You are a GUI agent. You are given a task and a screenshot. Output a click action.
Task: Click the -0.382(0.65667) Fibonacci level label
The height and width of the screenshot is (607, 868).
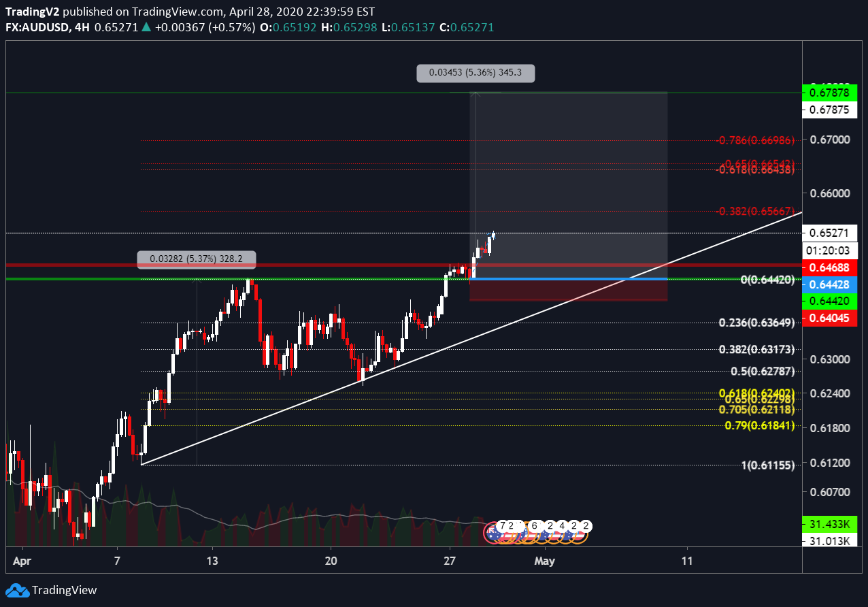click(x=755, y=211)
